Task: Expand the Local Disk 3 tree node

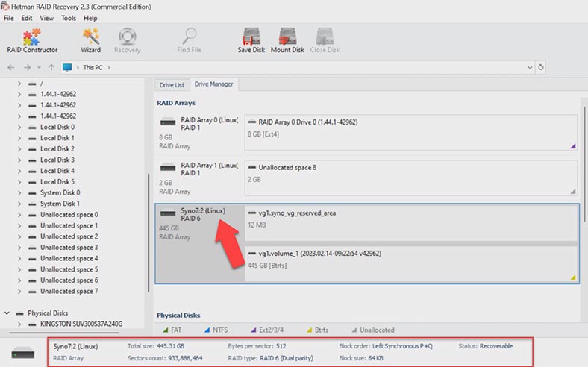Action: click(x=19, y=160)
